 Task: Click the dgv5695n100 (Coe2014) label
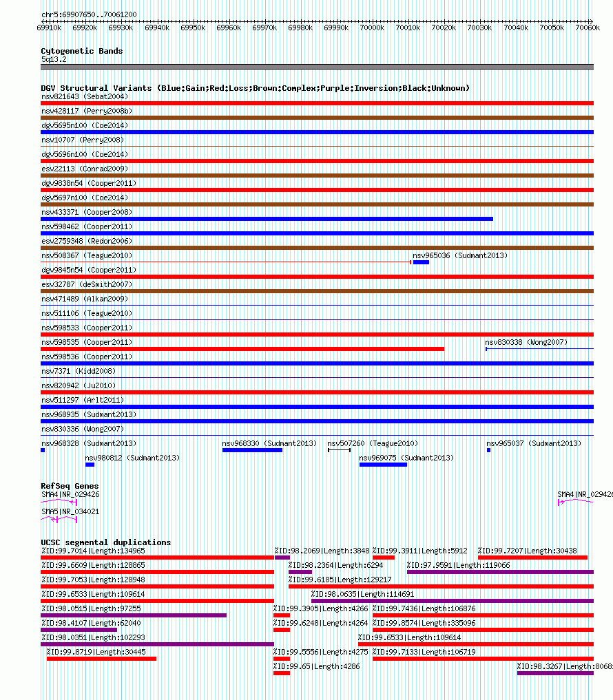point(85,125)
